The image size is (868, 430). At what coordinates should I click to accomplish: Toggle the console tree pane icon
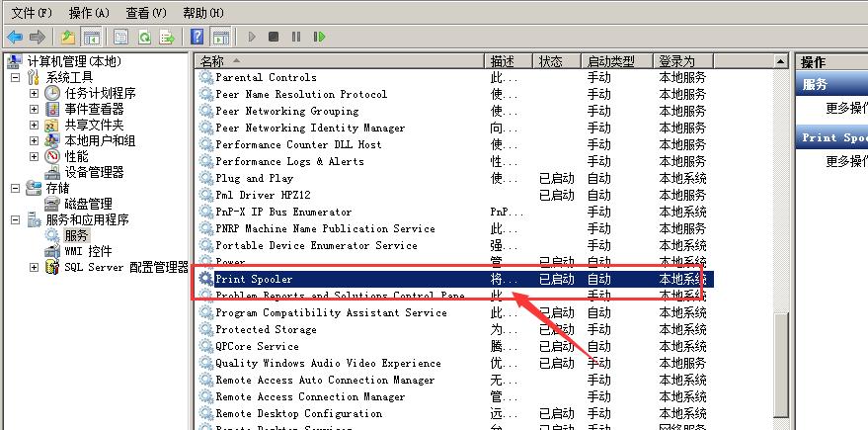click(91, 38)
